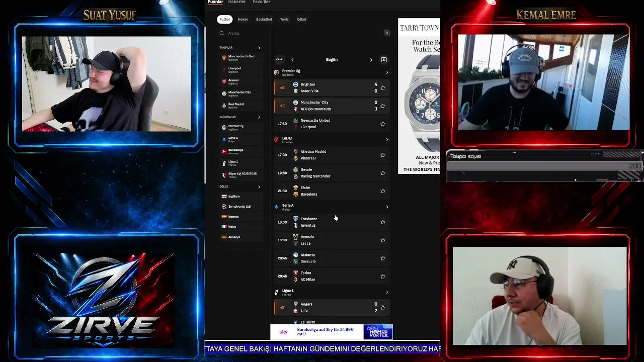Click the Arsenal crest in sidebar

(224, 81)
